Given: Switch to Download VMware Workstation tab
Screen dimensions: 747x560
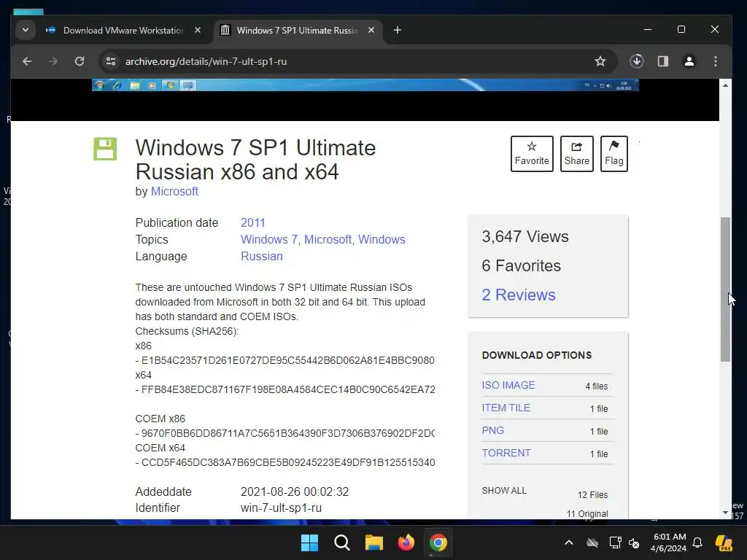Looking at the screenshot, I should (123, 31).
